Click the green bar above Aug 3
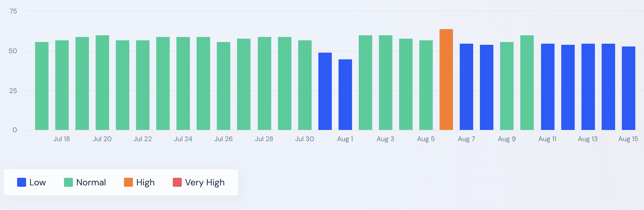 [386, 83]
